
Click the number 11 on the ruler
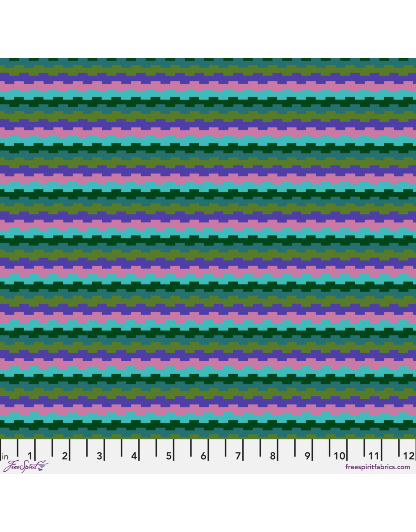click(x=374, y=456)
